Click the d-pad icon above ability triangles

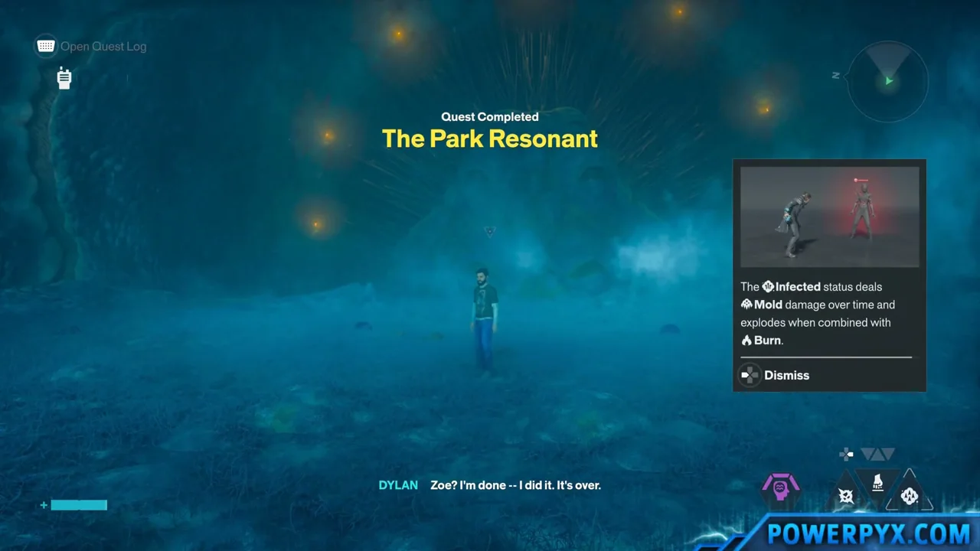point(846,455)
